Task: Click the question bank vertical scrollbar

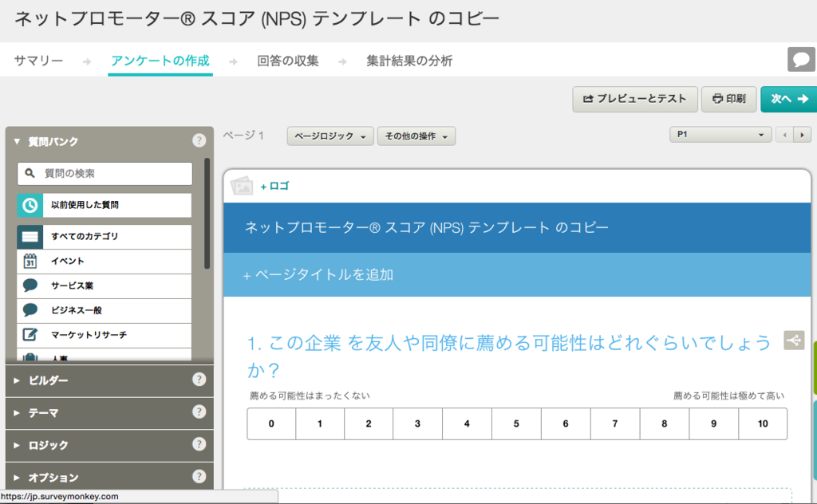Action: click(x=207, y=214)
